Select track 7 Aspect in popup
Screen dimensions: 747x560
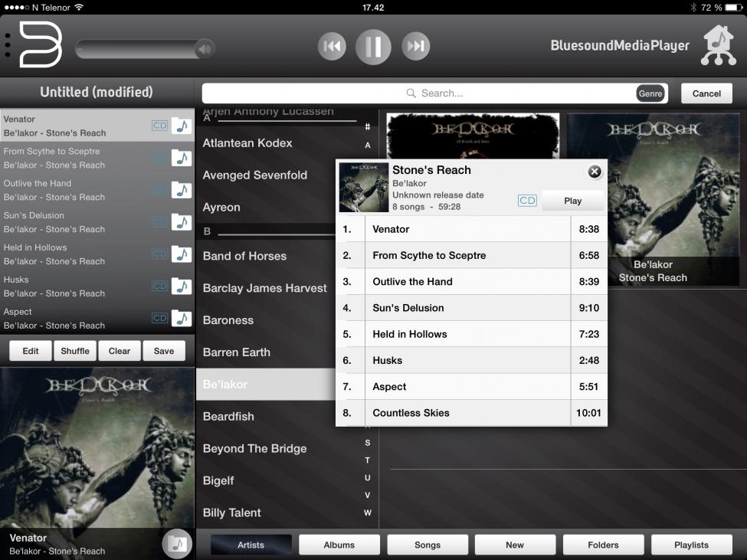point(471,387)
